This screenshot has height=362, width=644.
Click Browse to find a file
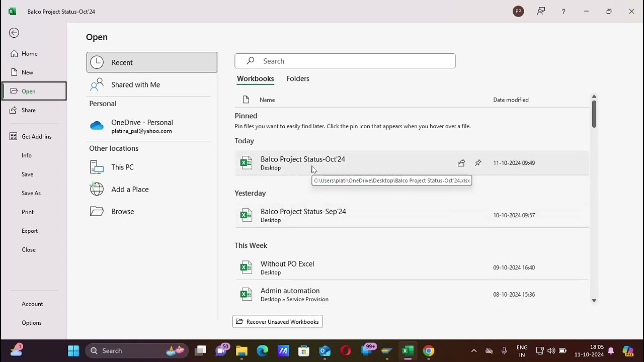click(152, 211)
